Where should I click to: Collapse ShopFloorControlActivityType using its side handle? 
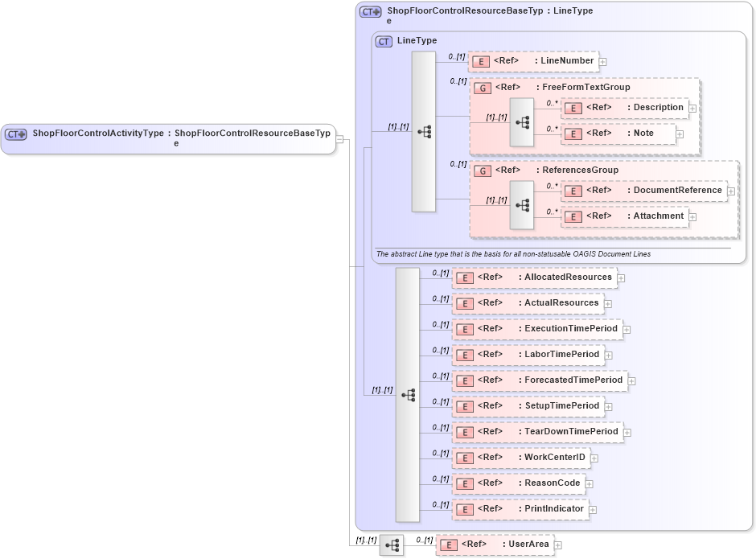coord(340,138)
